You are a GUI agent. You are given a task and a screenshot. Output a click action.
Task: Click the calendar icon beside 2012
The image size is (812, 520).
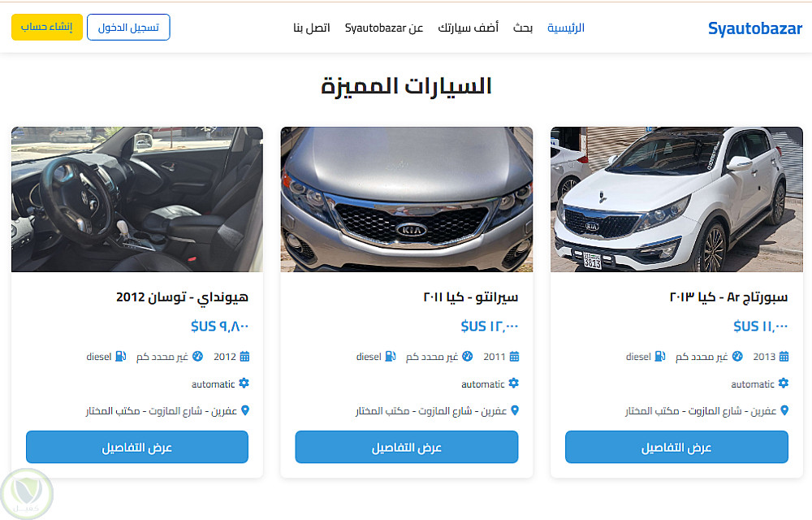(244, 357)
